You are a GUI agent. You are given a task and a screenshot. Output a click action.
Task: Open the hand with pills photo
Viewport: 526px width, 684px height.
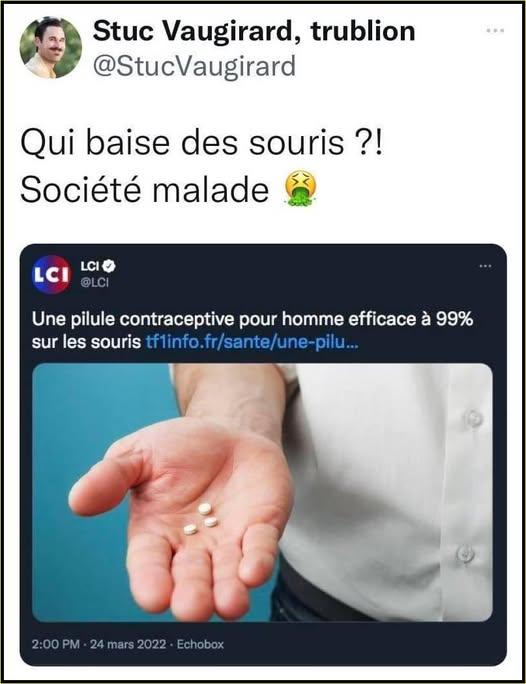(263, 492)
